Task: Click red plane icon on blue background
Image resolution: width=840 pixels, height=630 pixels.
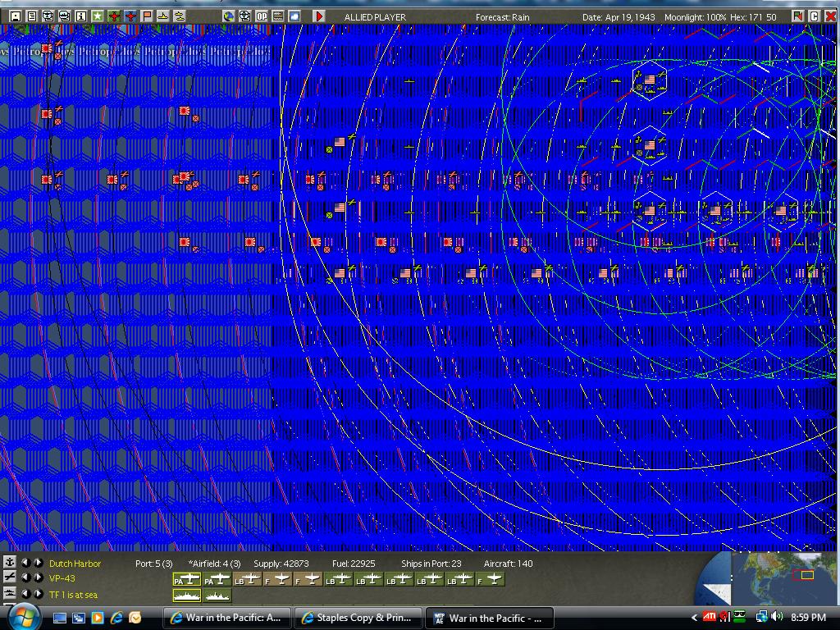Action: [x=130, y=16]
